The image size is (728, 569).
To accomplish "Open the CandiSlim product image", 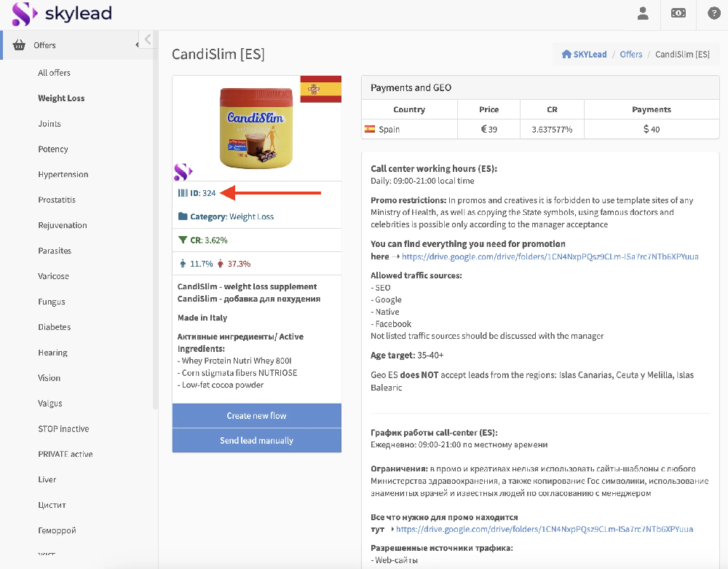I will tap(256, 127).
